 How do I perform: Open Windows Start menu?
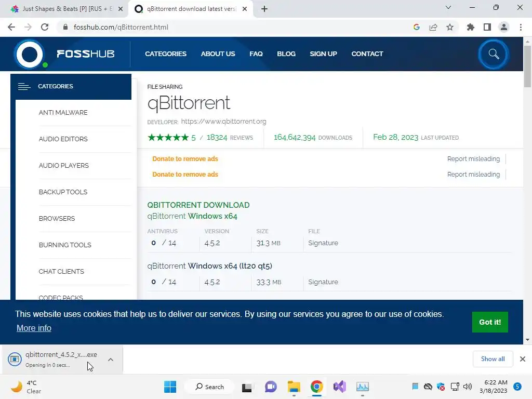tap(170, 387)
